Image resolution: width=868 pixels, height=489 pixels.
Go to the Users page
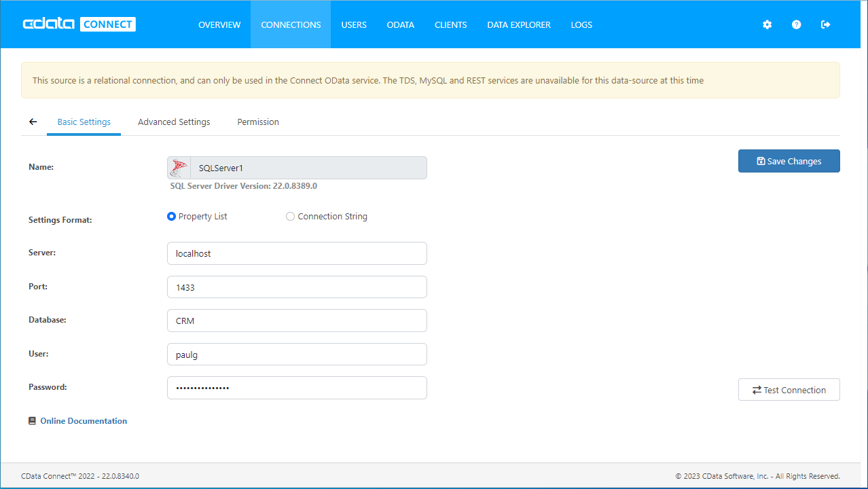point(354,24)
